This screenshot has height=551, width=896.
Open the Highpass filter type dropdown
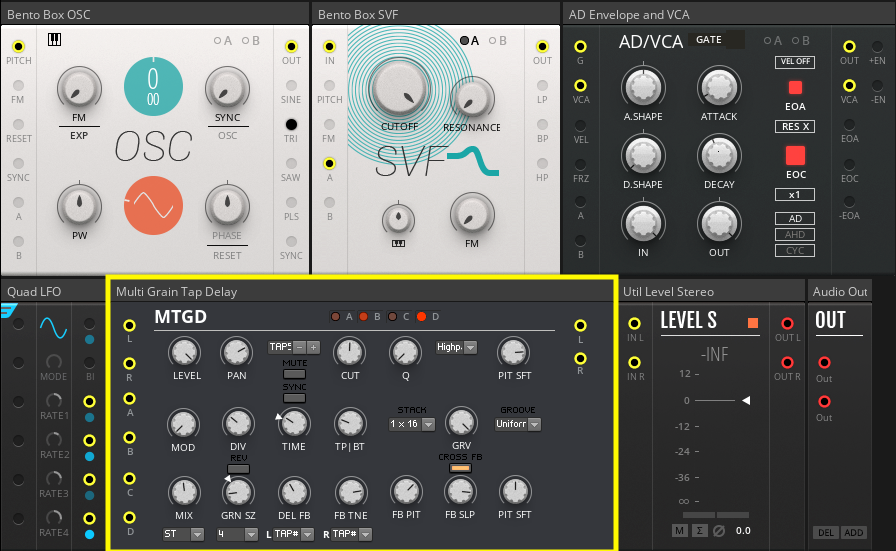coord(456,347)
